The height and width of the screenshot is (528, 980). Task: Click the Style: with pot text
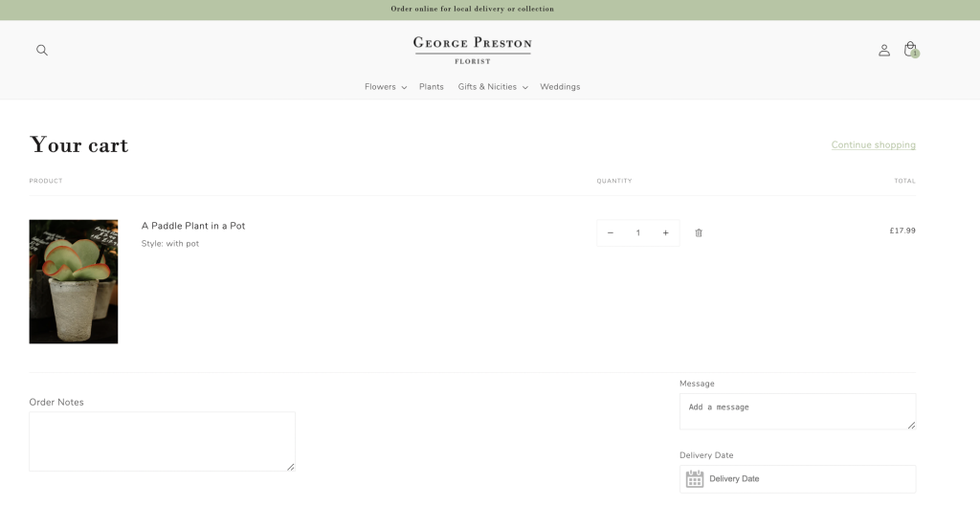tap(170, 244)
